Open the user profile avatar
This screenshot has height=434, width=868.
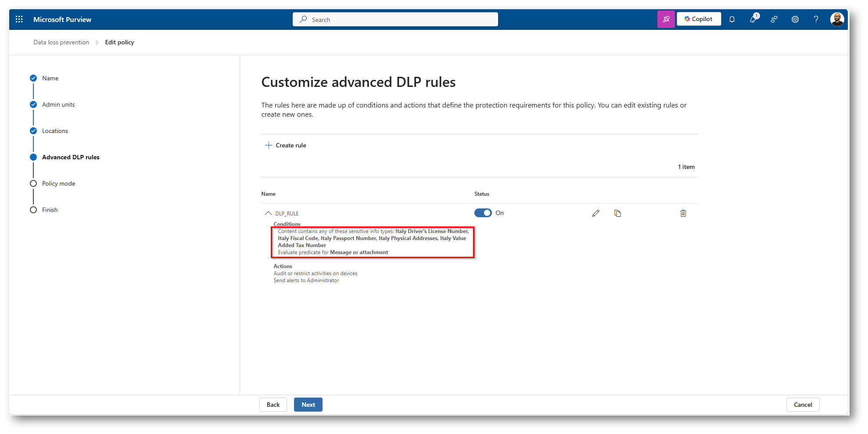click(x=837, y=19)
